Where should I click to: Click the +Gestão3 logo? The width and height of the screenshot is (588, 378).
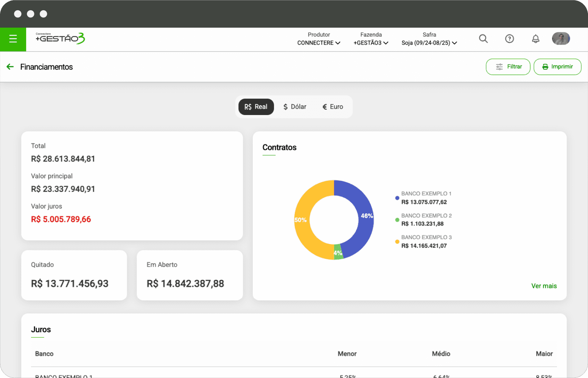coord(60,38)
